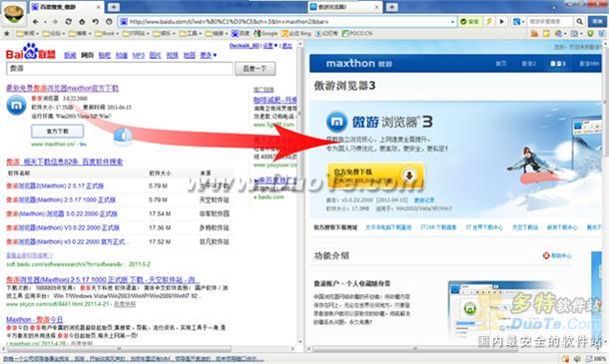This screenshot has width=609, height=364.
Task: Open the POCO.CN bookmark
Action: 357,34
